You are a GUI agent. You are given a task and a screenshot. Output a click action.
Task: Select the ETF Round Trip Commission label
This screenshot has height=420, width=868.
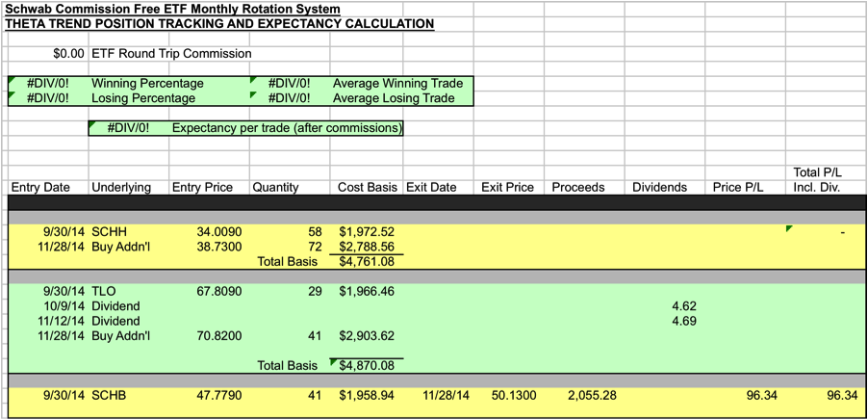(171, 54)
